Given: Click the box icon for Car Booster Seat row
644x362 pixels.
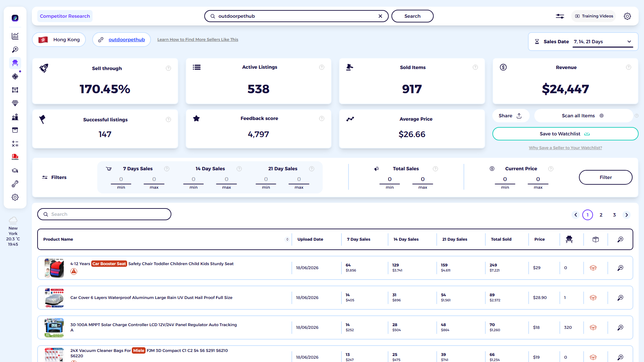Looking at the screenshot, I should tap(593, 268).
